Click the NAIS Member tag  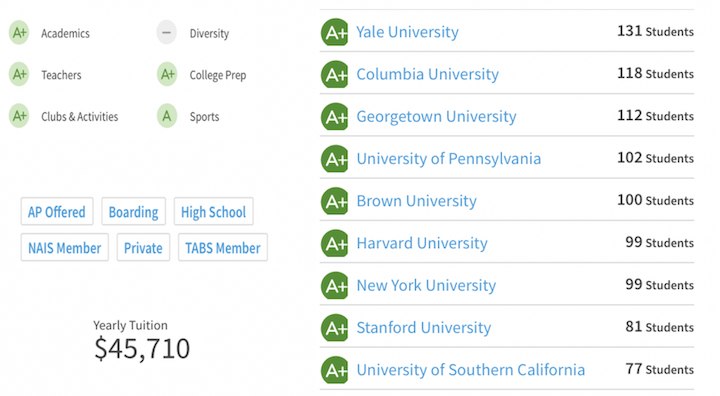(65, 248)
